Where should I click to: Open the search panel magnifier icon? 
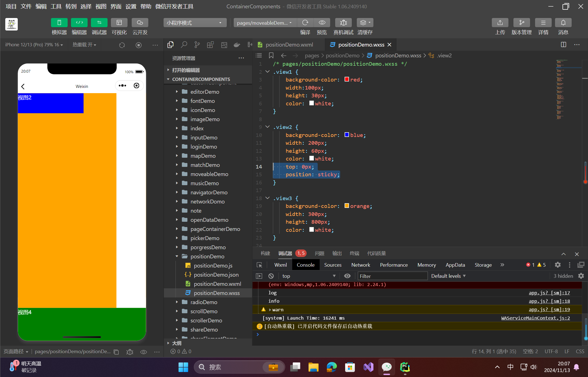point(184,45)
